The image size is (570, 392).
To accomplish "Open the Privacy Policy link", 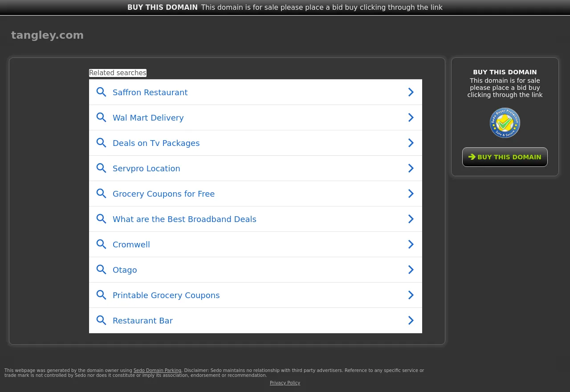I will (285, 383).
